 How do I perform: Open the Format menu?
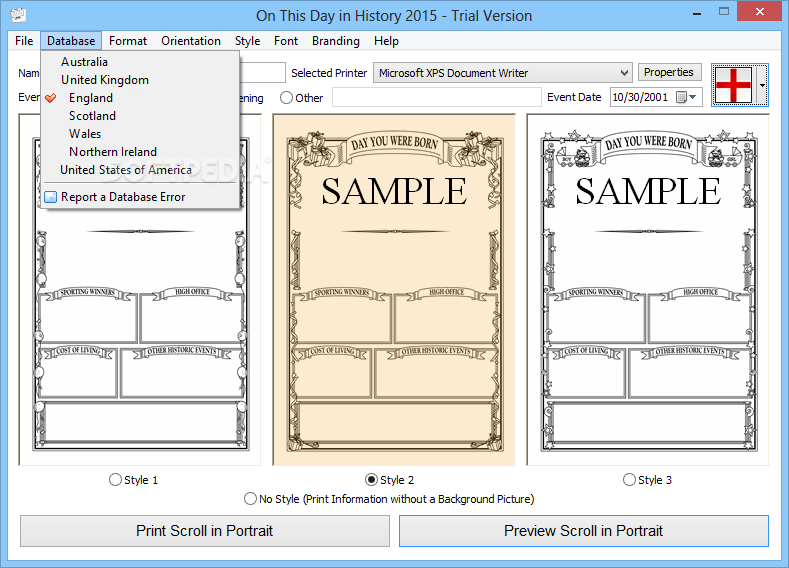(128, 41)
